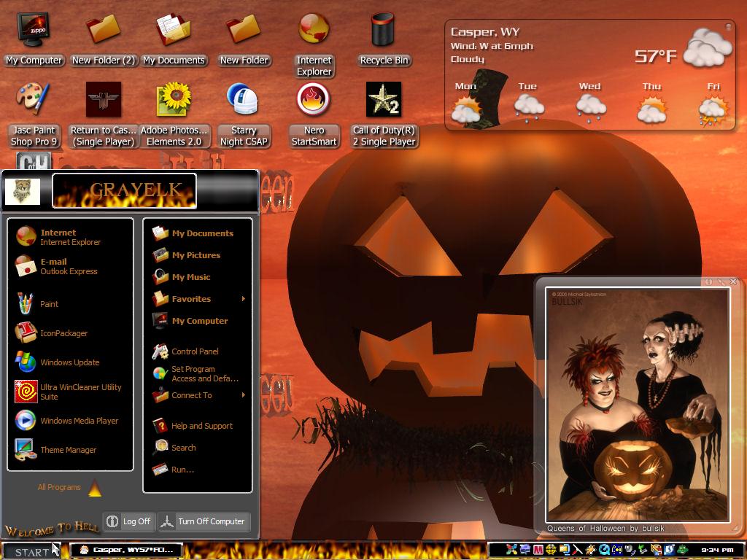The height and width of the screenshot is (560, 747).
Task: Click the Casper, WY taskbar window button
Action: click(x=127, y=550)
